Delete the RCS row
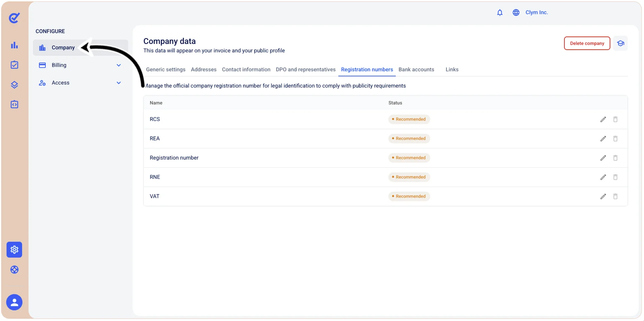The height and width of the screenshot is (321, 644). click(615, 119)
